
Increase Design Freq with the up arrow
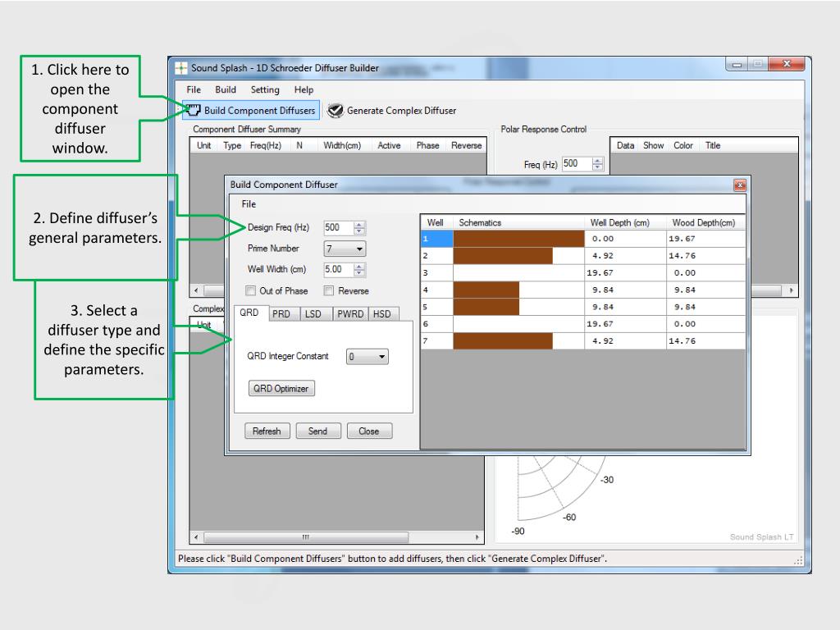pyautogui.click(x=359, y=225)
